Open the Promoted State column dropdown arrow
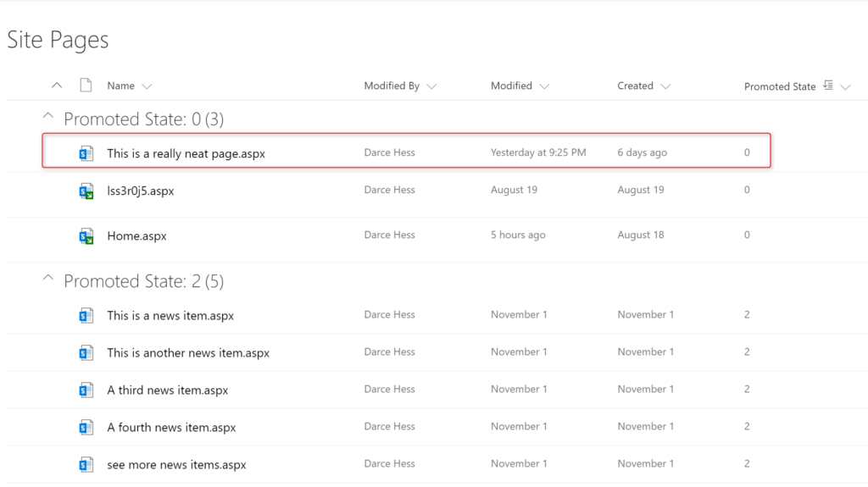The height and width of the screenshot is (487, 868). pyautogui.click(x=845, y=87)
